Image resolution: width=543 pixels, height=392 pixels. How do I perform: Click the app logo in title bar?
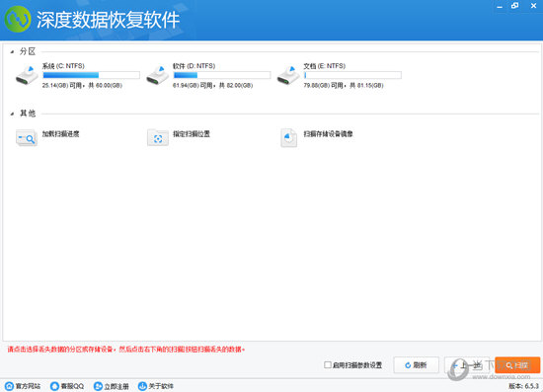tap(18, 20)
